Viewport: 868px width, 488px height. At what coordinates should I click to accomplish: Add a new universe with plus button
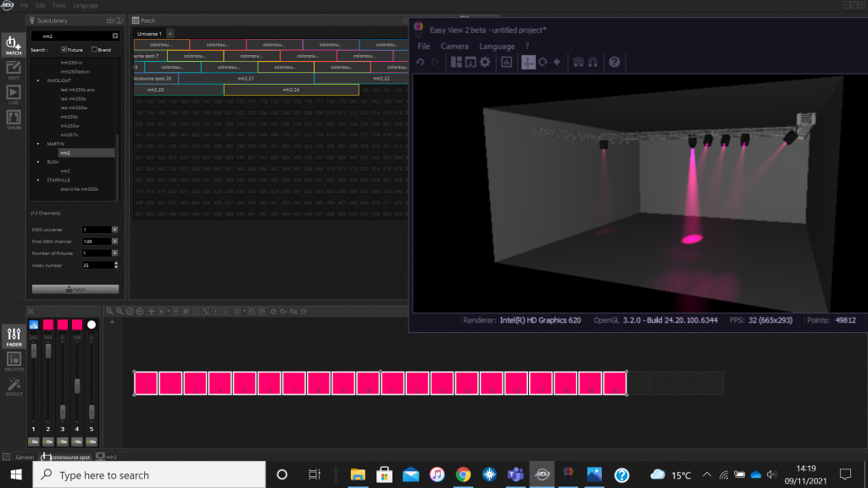click(170, 34)
